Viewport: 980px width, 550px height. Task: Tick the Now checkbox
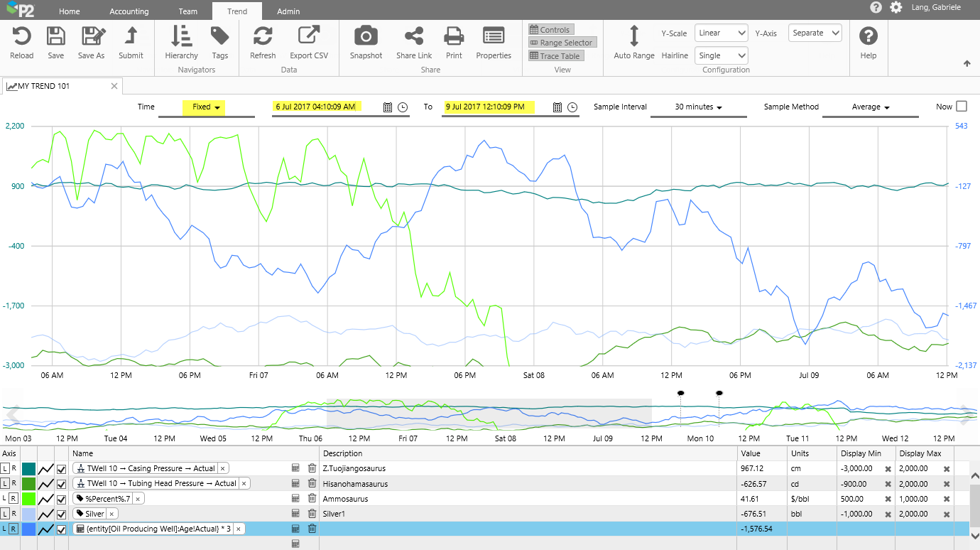(x=962, y=107)
